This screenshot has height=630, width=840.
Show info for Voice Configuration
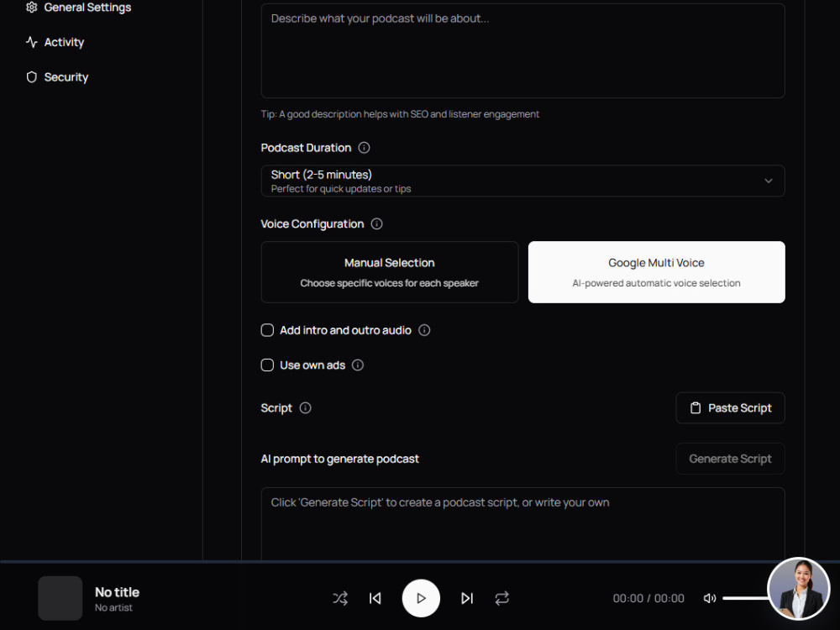pos(376,224)
